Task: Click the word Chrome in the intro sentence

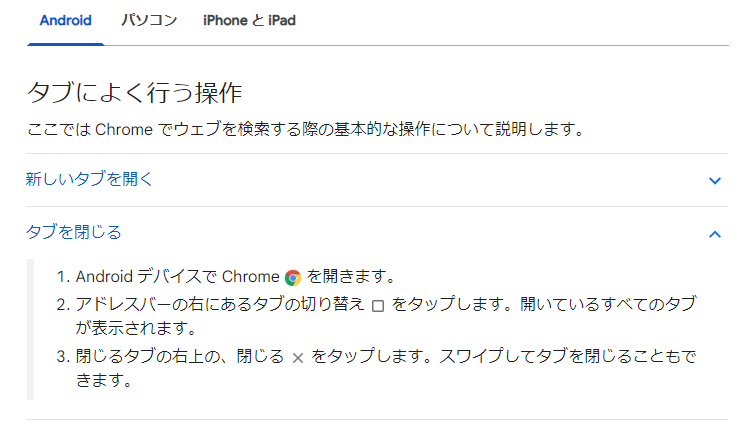Action: [124, 130]
